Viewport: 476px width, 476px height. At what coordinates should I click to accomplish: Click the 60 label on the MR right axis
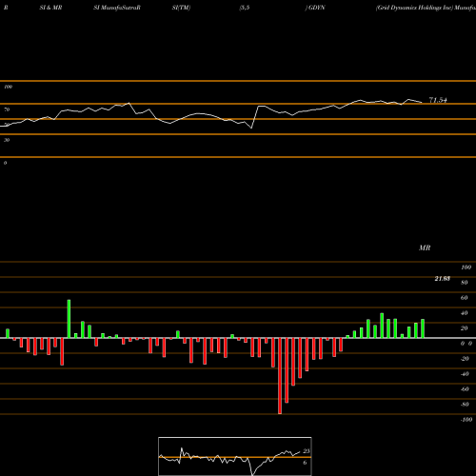pos(464,298)
